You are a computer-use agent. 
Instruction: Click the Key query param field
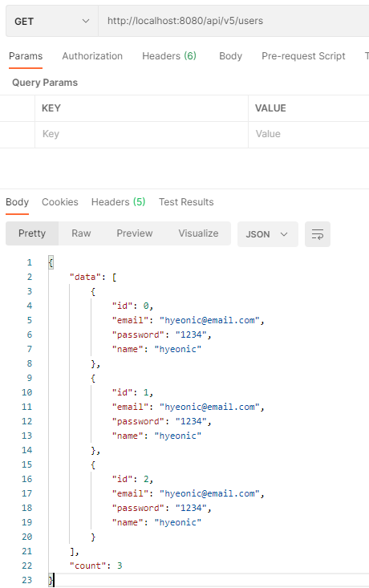141,134
